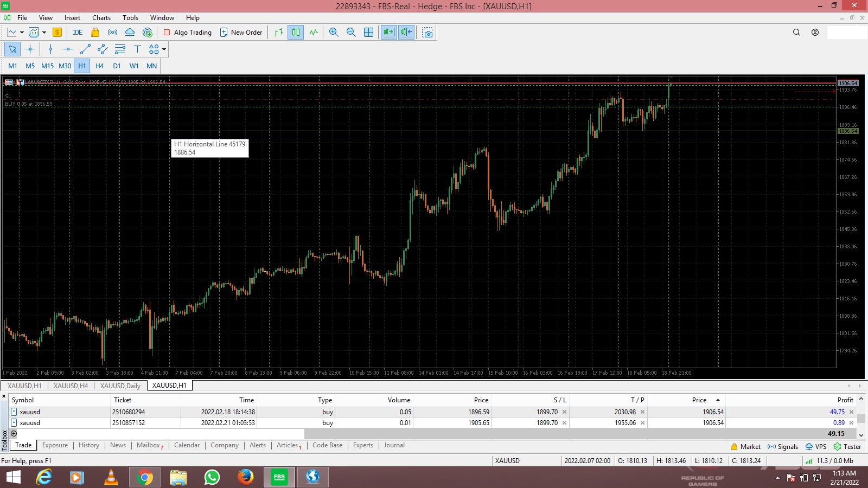Open the new chart icon

click(12, 33)
